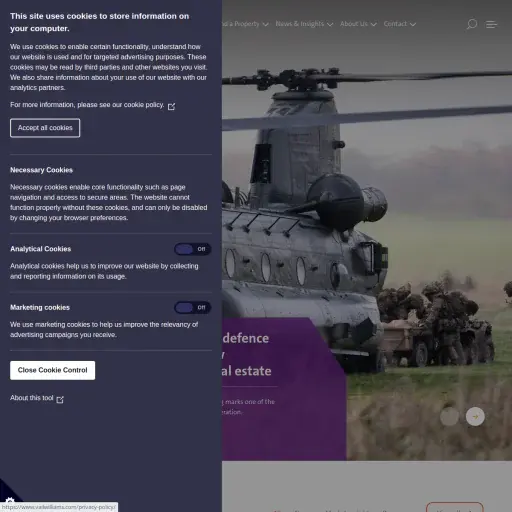512x512 pixels.
Task: Open the News & Insights menu
Action: coord(300,24)
